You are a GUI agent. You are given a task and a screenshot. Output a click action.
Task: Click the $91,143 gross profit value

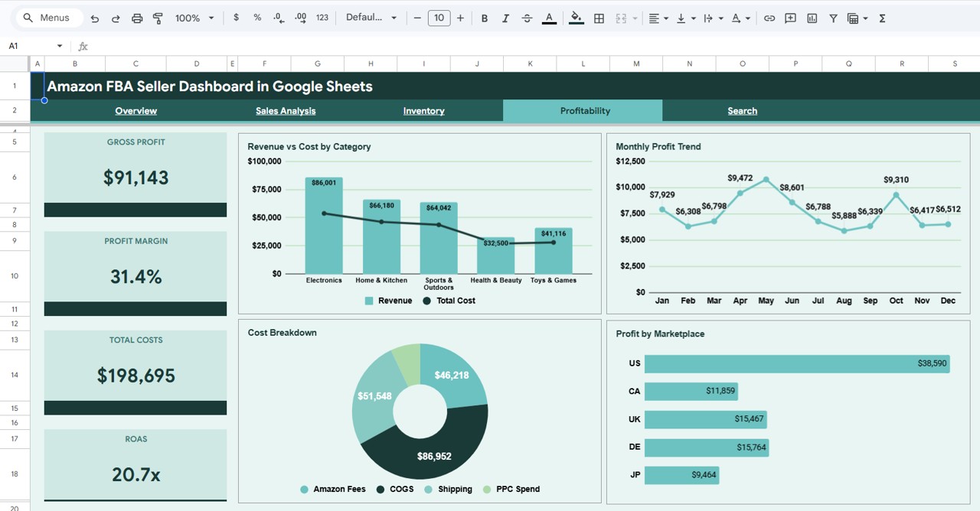136,177
